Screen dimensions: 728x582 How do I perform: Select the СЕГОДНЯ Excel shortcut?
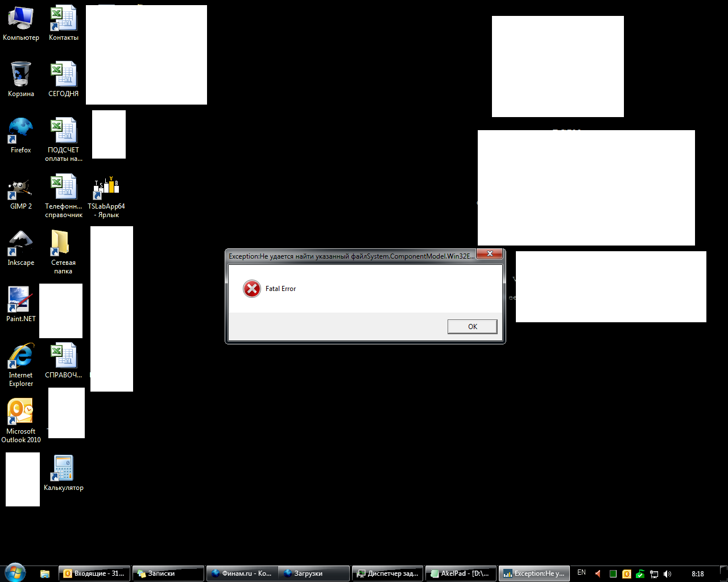[x=64, y=80]
